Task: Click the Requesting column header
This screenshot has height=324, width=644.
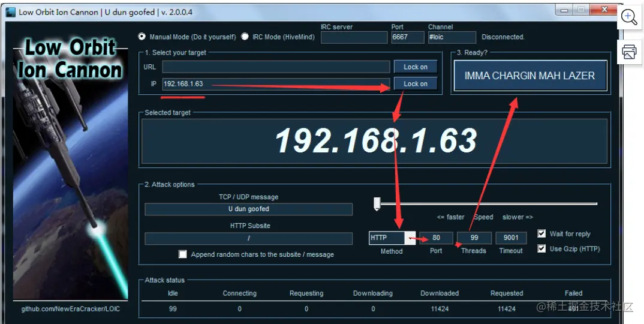Action: (306, 293)
